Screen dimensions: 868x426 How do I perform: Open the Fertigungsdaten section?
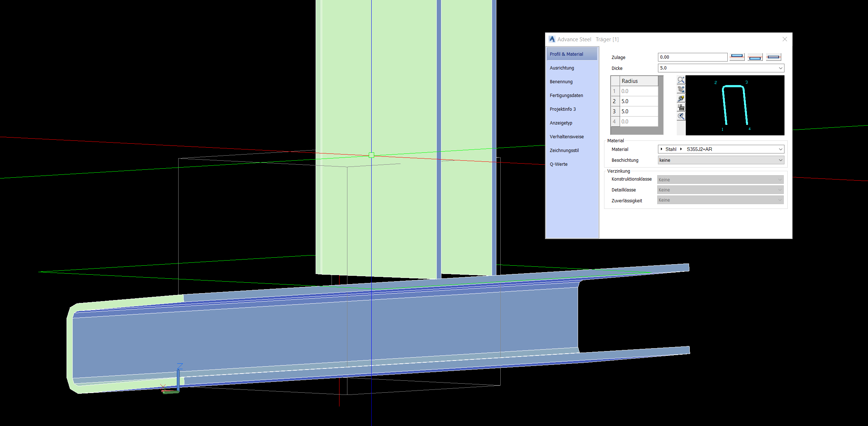[566, 95]
